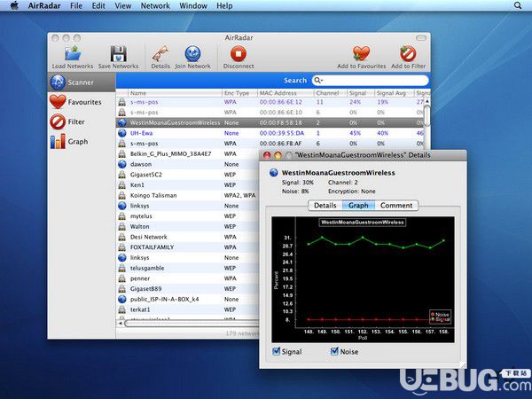The width and height of the screenshot is (532, 399).
Task: Click the search magnifier dropdown icon
Action: 318,81
